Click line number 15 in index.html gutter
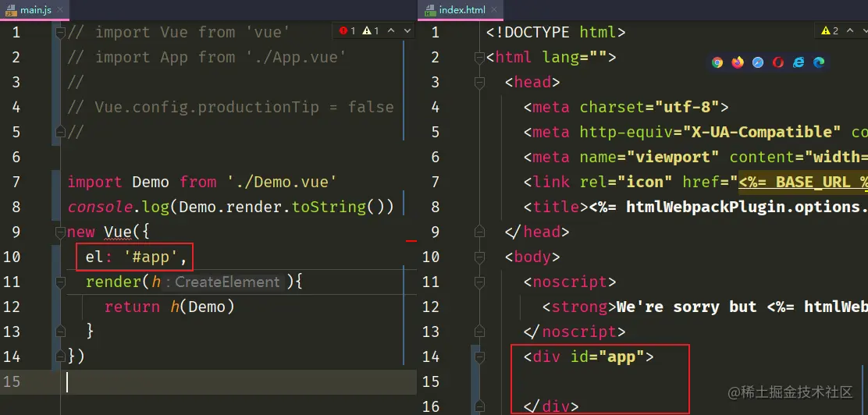 (x=431, y=381)
